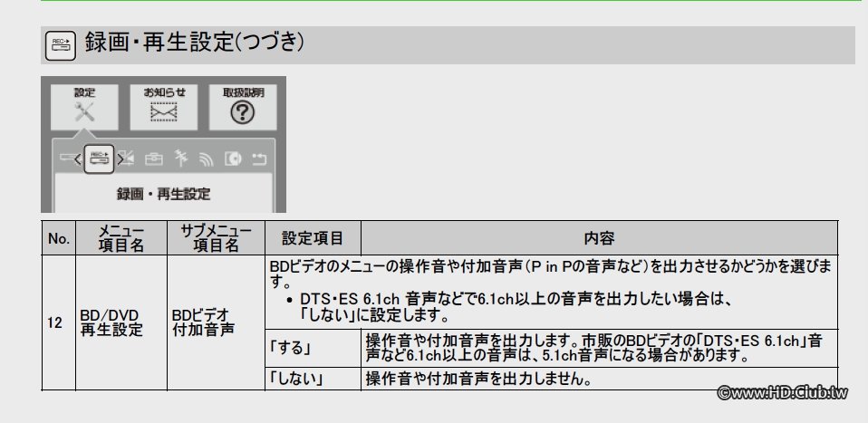Image resolution: width=868 pixels, height=423 pixels.
Task: Click the サブメニュー項目名 column header
Action: click(x=216, y=238)
